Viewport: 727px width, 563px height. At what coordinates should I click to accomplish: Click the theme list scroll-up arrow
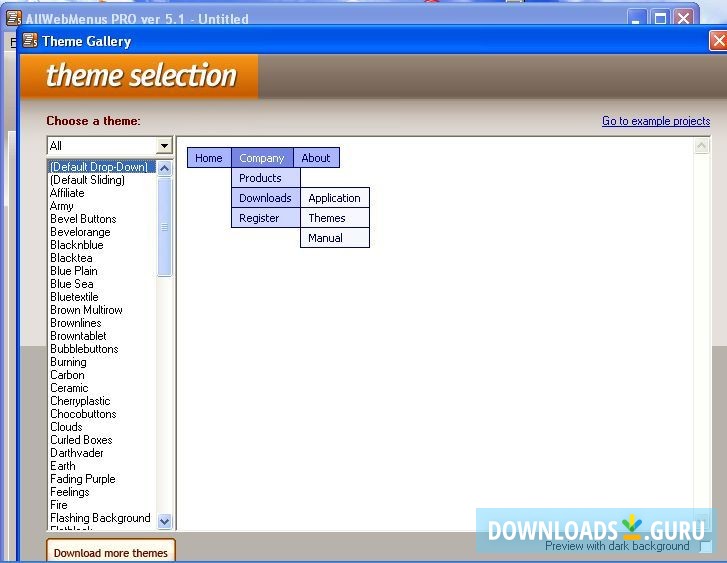click(164, 168)
